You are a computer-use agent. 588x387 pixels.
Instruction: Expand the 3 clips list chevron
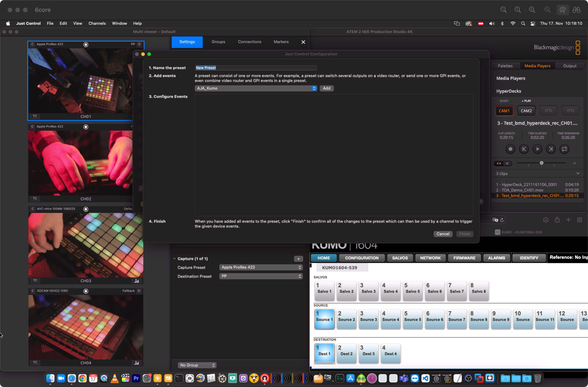(578, 173)
